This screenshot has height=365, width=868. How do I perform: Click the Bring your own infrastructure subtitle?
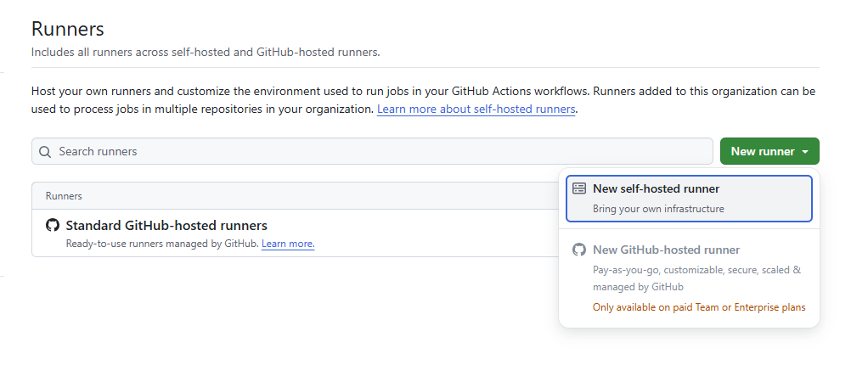pyautogui.click(x=658, y=209)
